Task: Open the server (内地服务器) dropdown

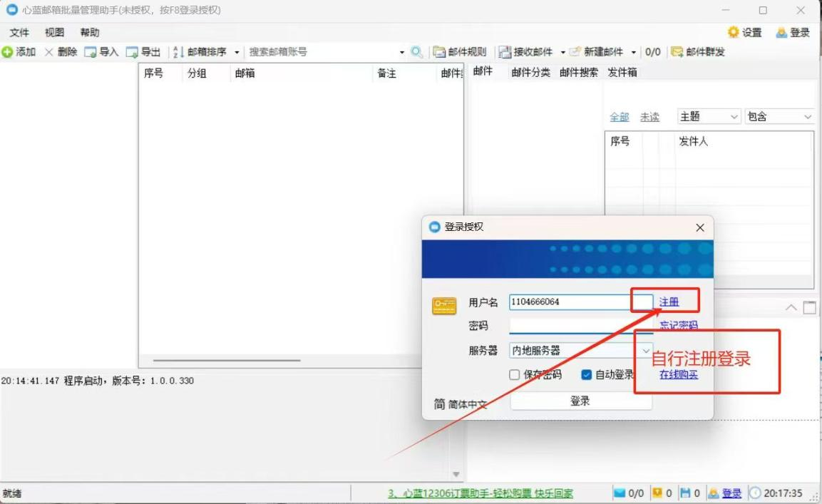Action: [x=581, y=350]
